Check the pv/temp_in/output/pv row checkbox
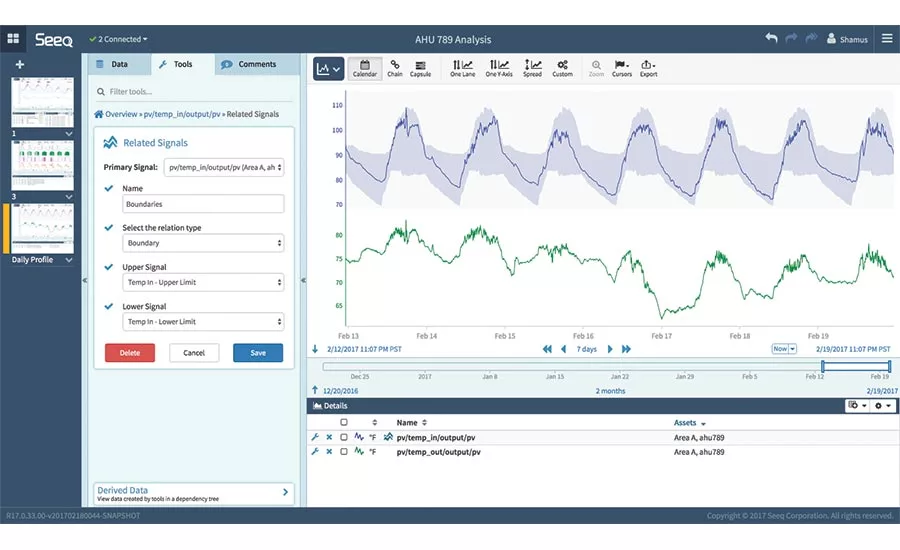Image resolution: width=900 pixels, height=550 pixels. click(x=344, y=437)
